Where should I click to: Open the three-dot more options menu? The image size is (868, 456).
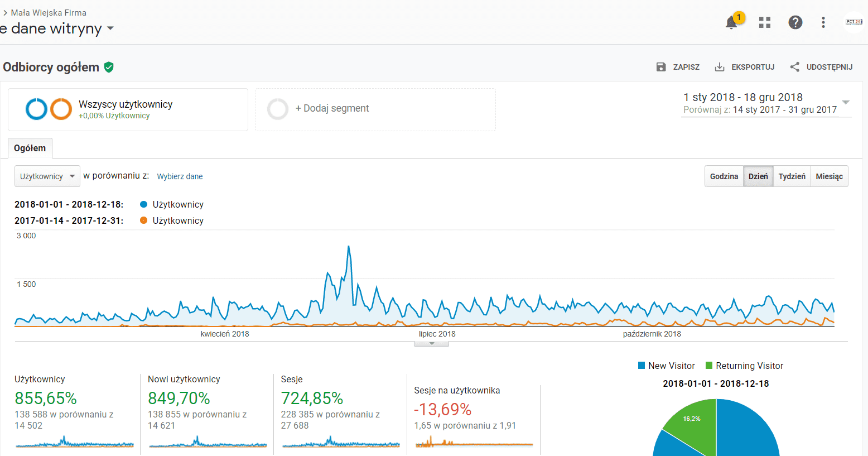coord(823,22)
